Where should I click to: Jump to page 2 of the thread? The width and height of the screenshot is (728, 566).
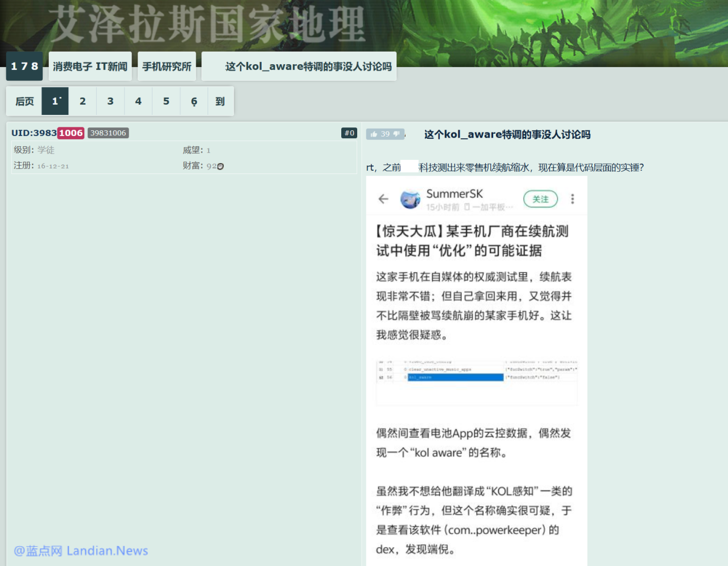[82, 101]
